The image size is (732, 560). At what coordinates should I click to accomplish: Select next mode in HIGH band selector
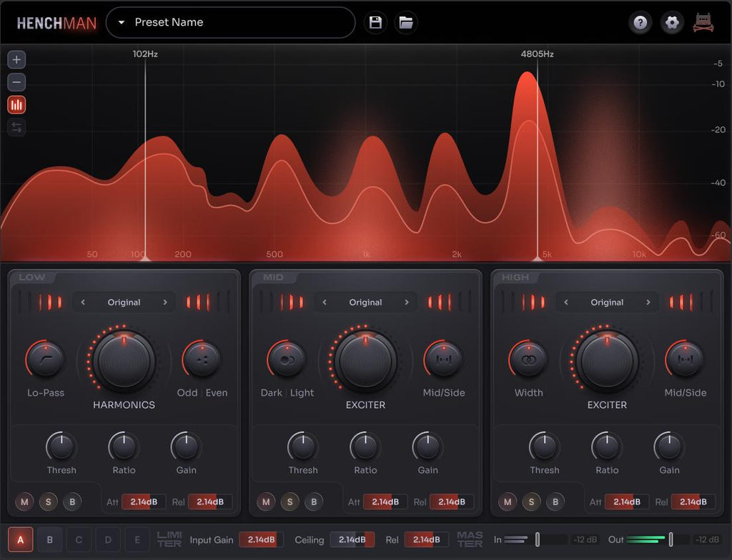coord(648,302)
